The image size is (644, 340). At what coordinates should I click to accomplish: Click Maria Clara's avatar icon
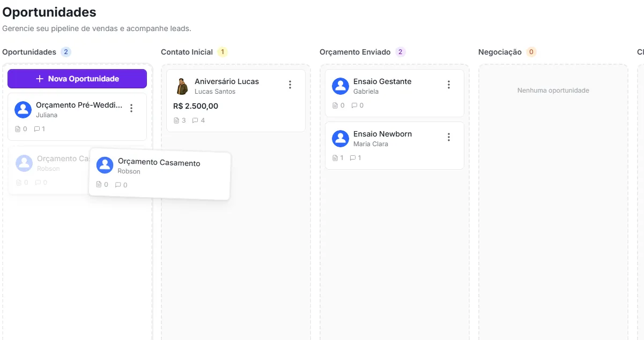coord(340,139)
